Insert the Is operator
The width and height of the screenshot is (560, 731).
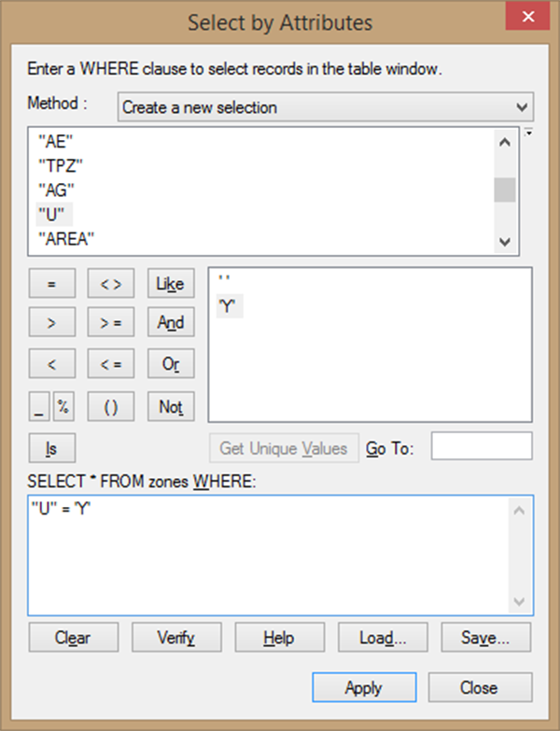(51, 448)
